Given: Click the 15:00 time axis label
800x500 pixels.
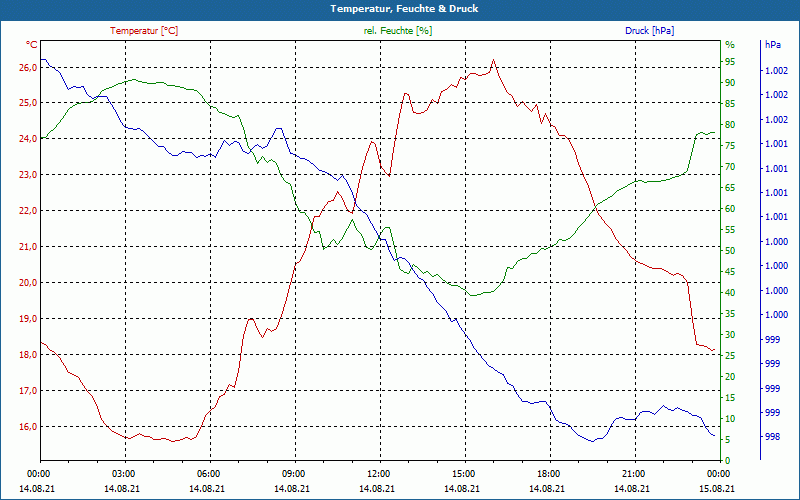Looking at the screenshot, I should (x=462, y=474).
